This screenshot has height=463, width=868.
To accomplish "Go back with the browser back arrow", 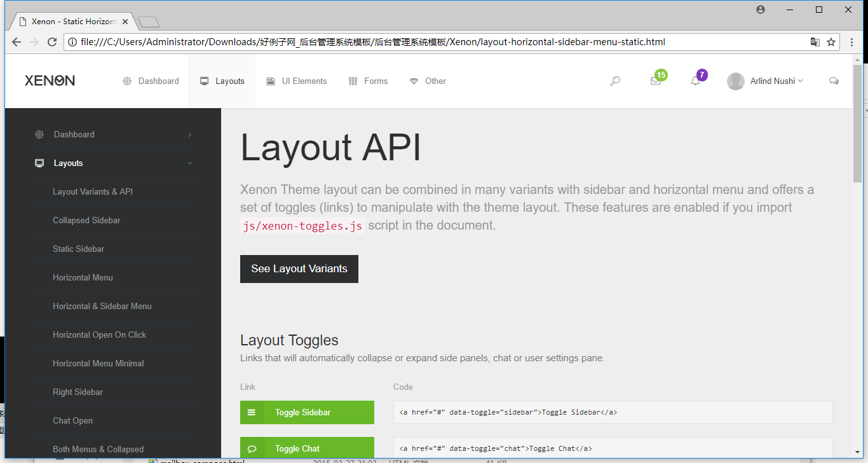I will click(17, 42).
